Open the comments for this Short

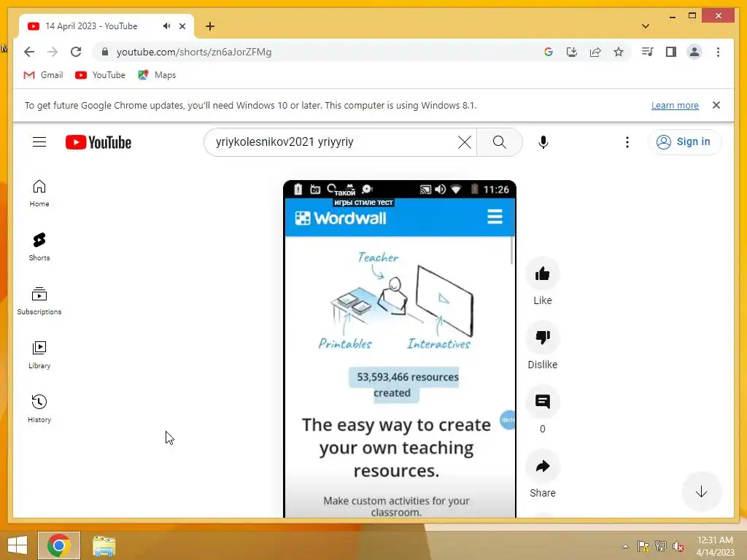pyautogui.click(x=543, y=402)
